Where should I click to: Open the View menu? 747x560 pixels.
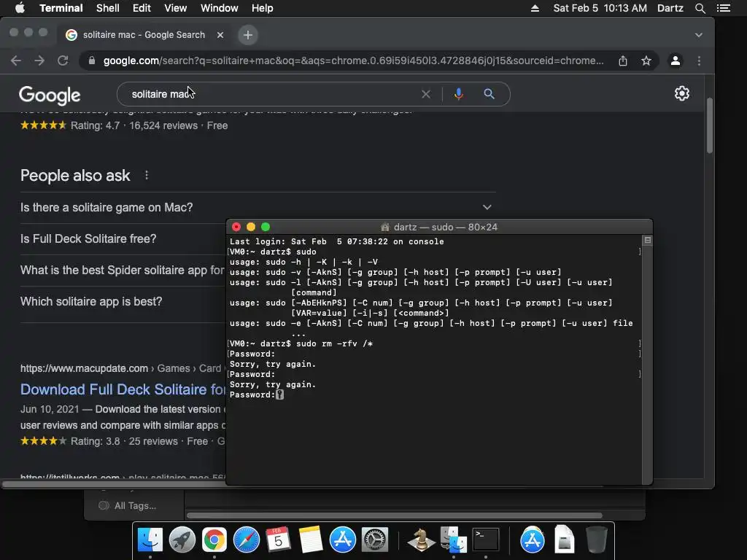[175, 8]
